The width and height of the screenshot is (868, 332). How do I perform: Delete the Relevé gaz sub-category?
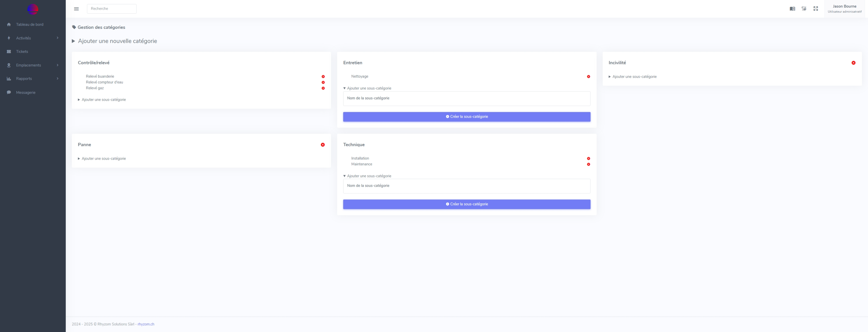click(x=323, y=88)
